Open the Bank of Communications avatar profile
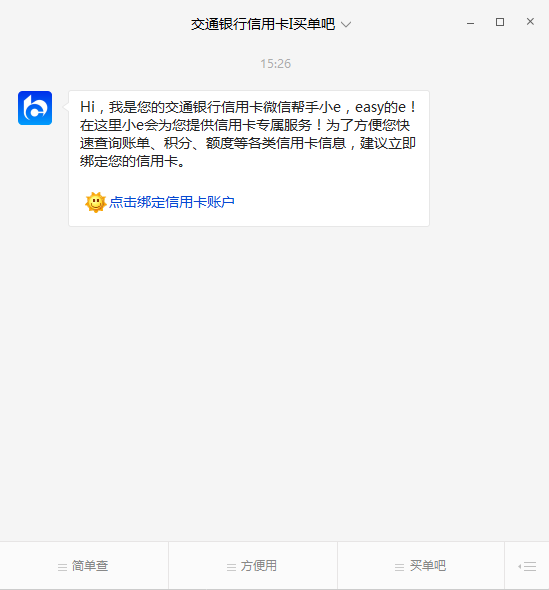Screen dimensions: 549x590 (35, 108)
